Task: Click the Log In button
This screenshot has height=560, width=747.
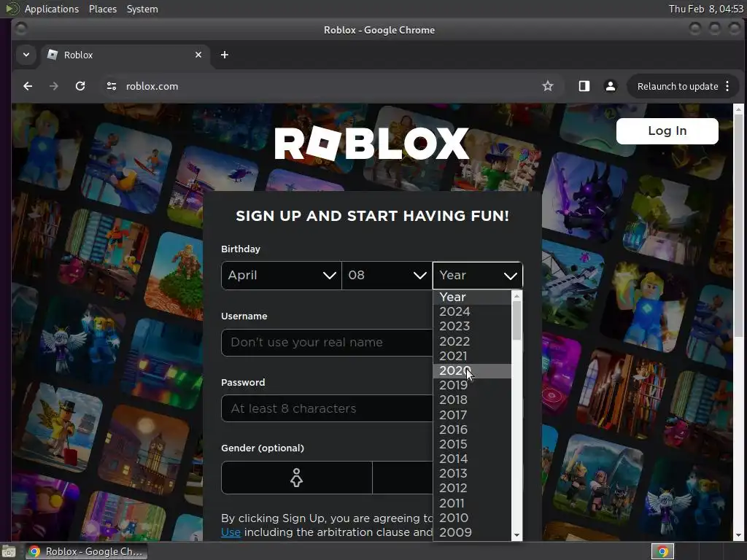Action: click(667, 131)
